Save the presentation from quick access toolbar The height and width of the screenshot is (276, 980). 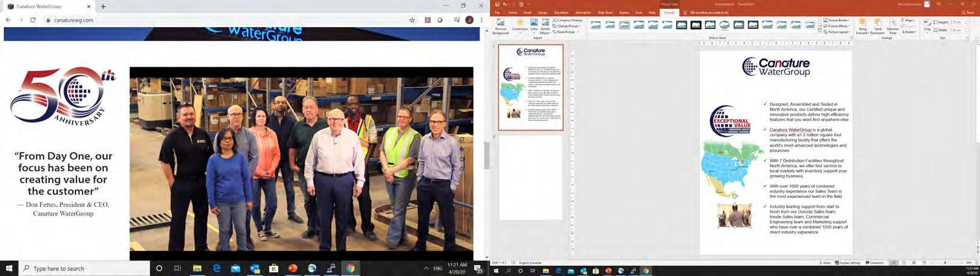(497, 4)
